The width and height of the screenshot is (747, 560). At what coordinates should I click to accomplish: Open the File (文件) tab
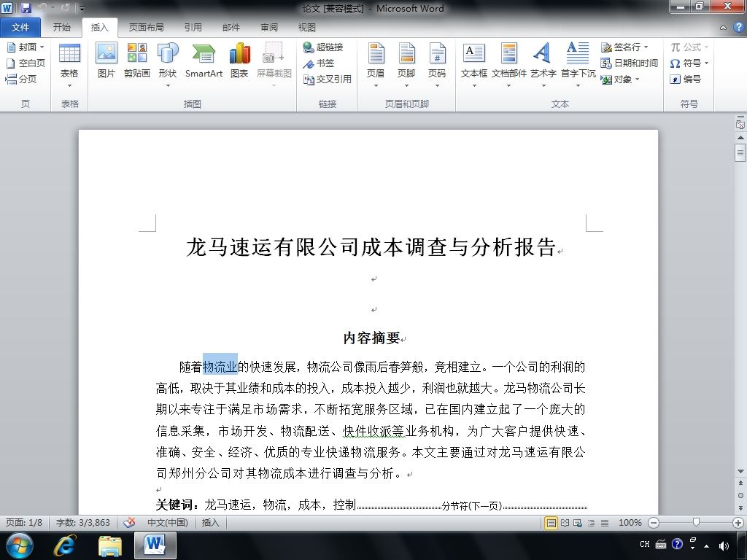tap(20, 27)
